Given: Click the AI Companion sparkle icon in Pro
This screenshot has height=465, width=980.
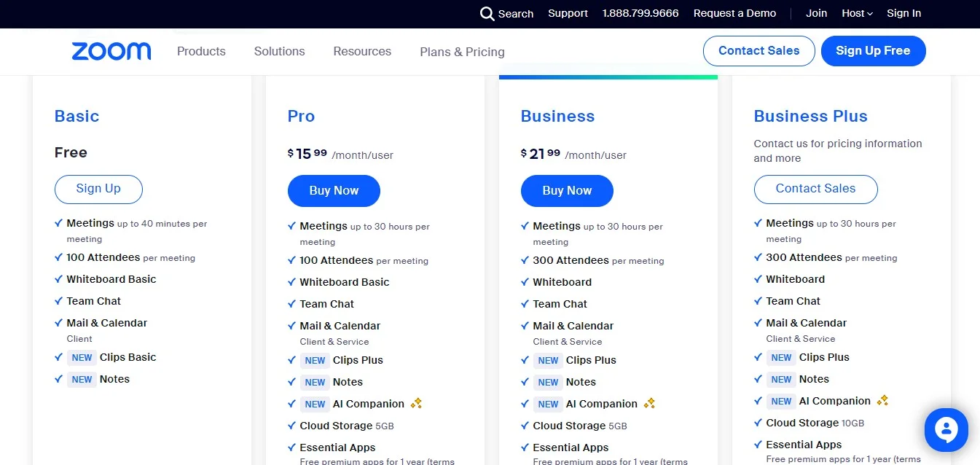Looking at the screenshot, I should pos(417,403).
